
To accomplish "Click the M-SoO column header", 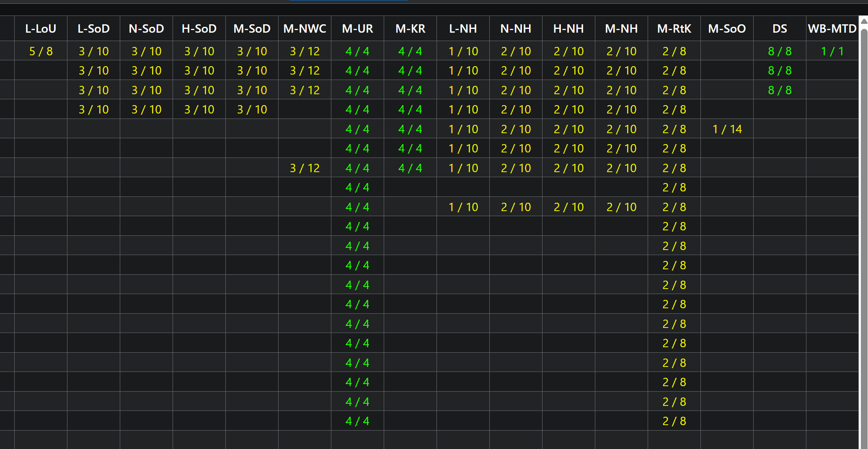I will 727,28.
